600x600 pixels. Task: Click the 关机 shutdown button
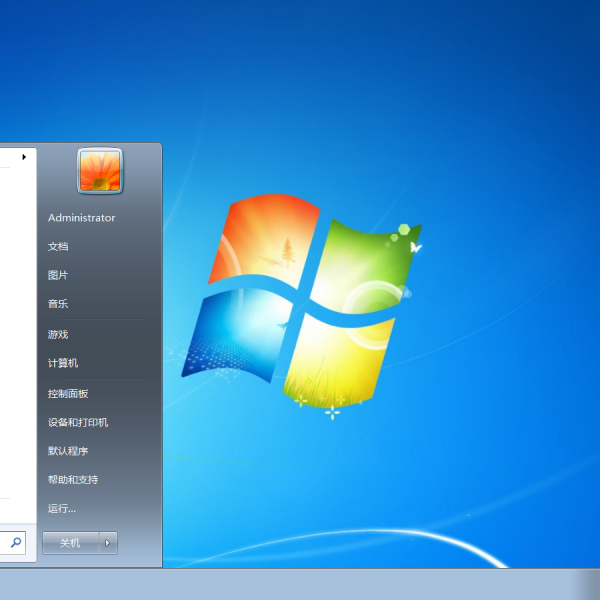[71, 543]
